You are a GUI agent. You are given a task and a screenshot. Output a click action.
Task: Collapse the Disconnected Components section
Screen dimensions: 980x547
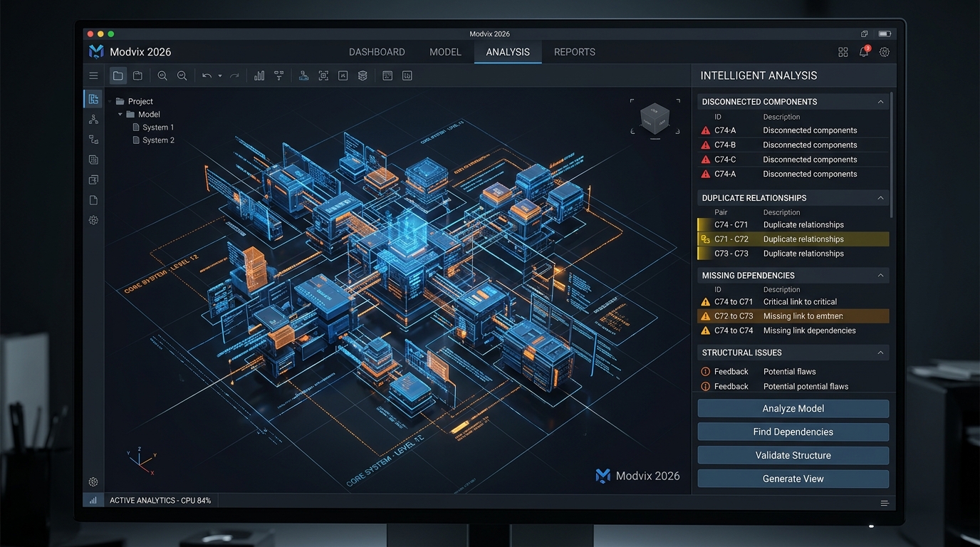[880, 102]
